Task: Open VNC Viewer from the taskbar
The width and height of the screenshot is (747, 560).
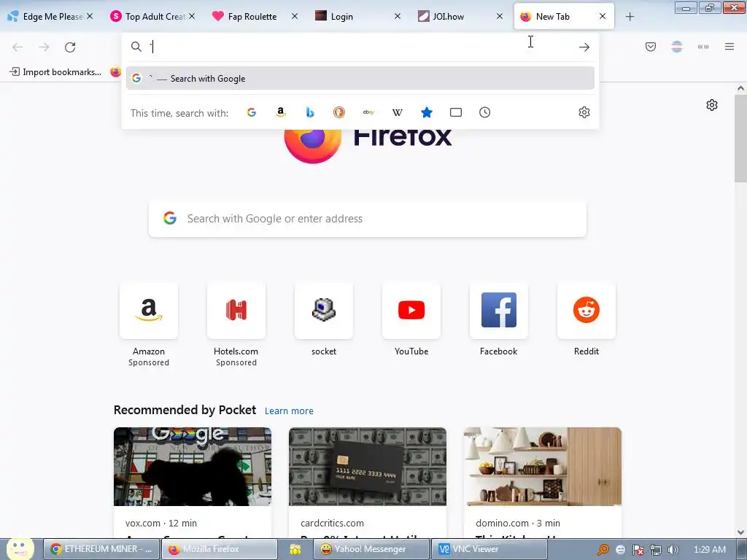Action: coord(488,549)
